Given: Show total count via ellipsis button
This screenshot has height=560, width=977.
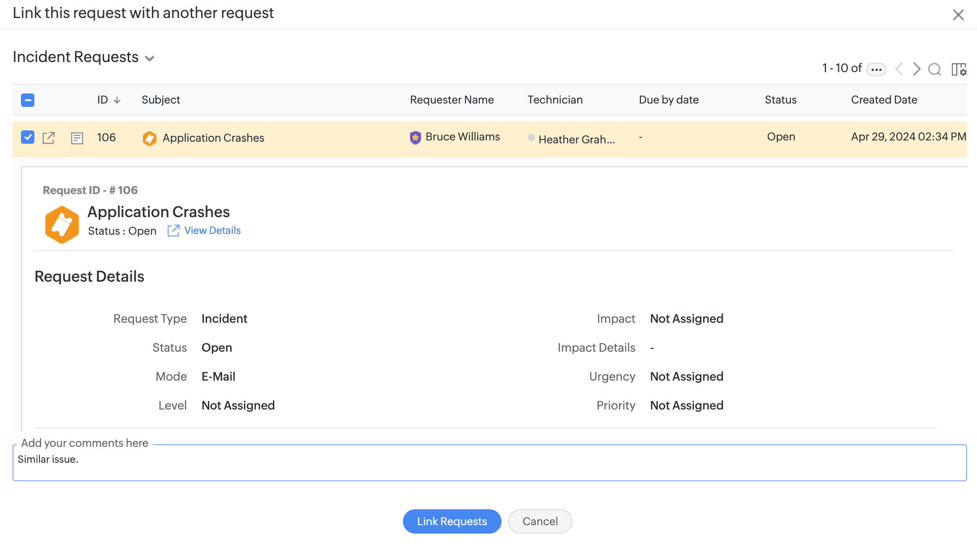Looking at the screenshot, I should point(876,69).
